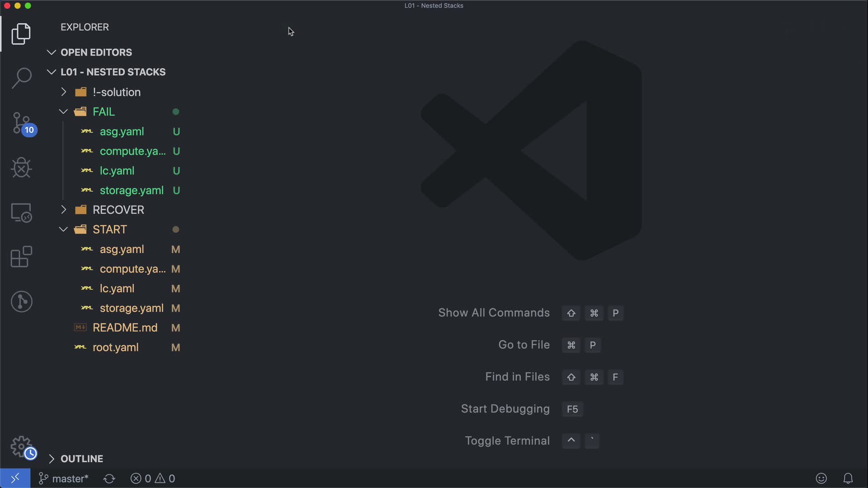Screen dimensions: 868x488
Task: Expand the RECOVER folder
Action: pyautogui.click(x=118, y=210)
